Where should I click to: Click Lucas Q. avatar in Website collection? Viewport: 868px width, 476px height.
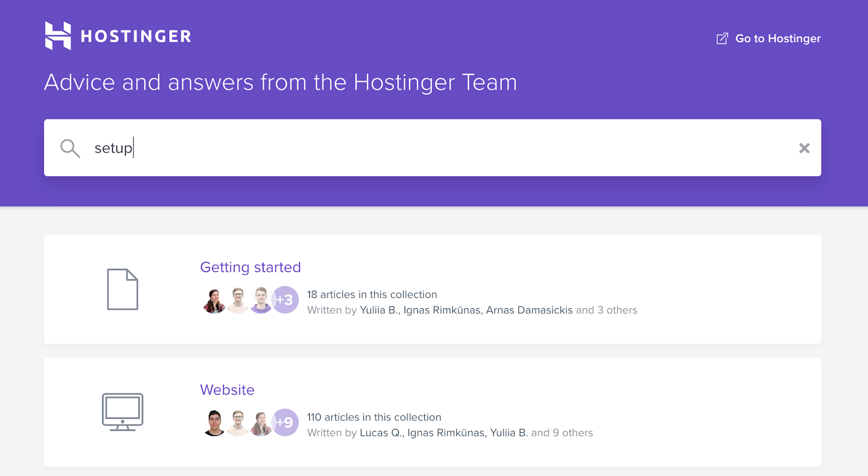pyautogui.click(x=215, y=423)
